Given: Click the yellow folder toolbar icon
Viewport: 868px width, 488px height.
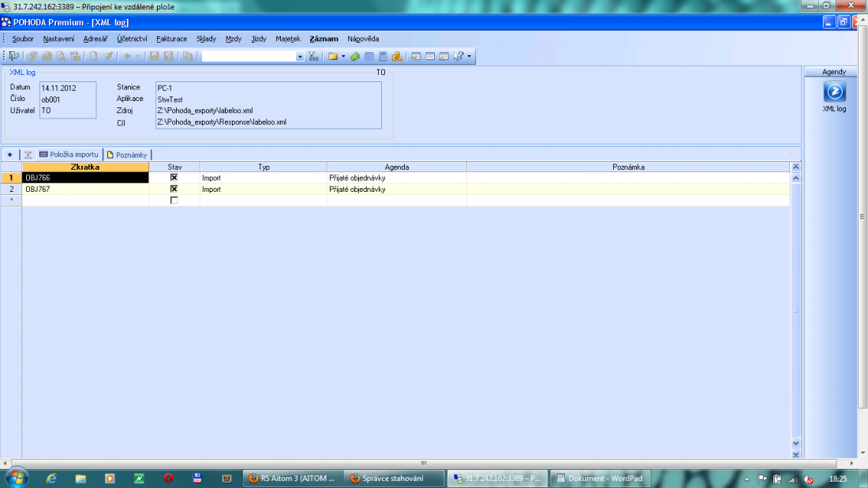Looking at the screenshot, I should (x=332, y=56).
